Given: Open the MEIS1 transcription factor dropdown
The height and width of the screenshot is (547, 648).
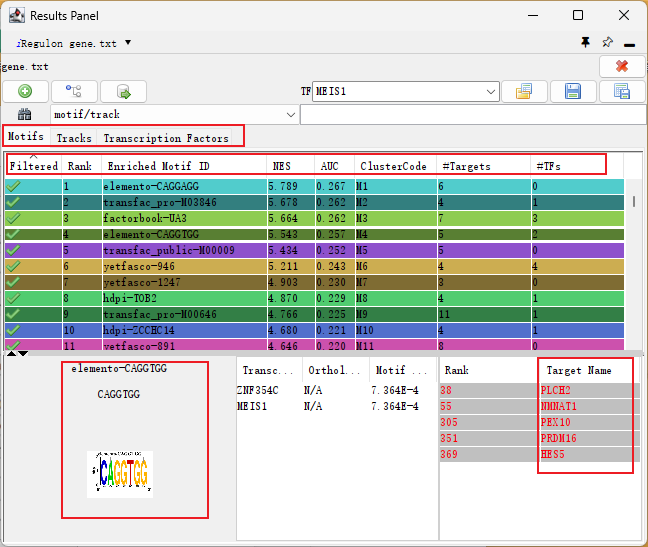Looking at the screenshot, I should [491, 91].
